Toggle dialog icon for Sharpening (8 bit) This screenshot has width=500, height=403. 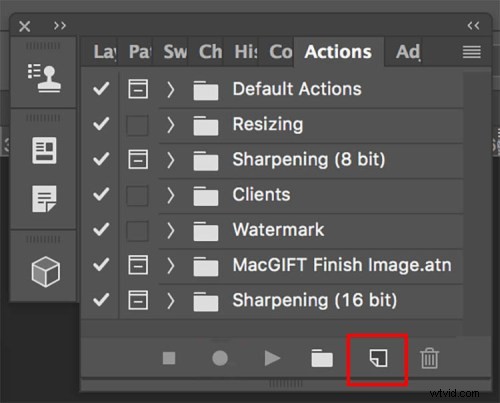(x=138, y=159)
